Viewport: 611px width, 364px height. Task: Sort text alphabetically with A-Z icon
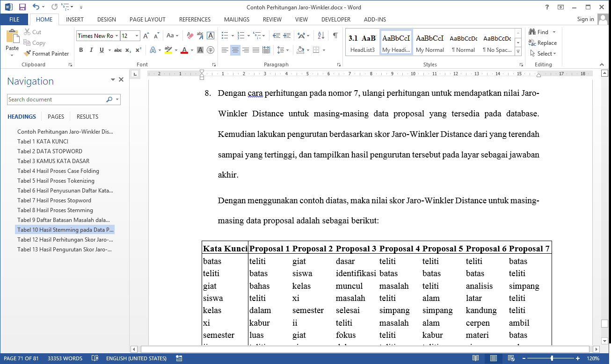click(x=321, y=36)
